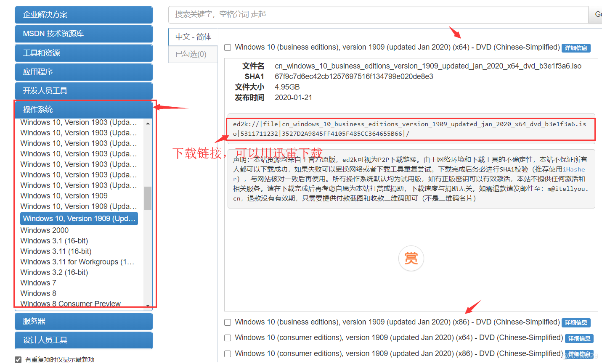Expand the 企业解决方案 section
The height and width of the screenshot is (364, 602).
pyautogui.click(x=83, y=15)
